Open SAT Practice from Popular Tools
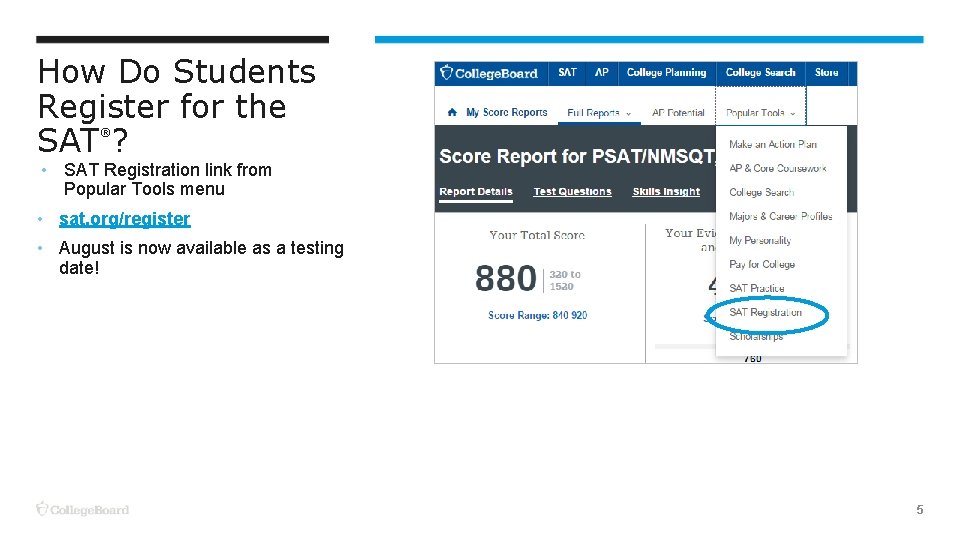Screen dimensions: 960x540 click(756, 288)
